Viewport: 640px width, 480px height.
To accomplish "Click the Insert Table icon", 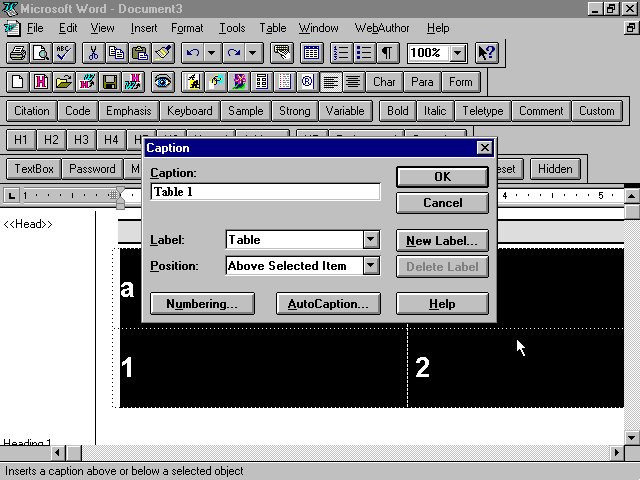I will click(x=311, y=53).
